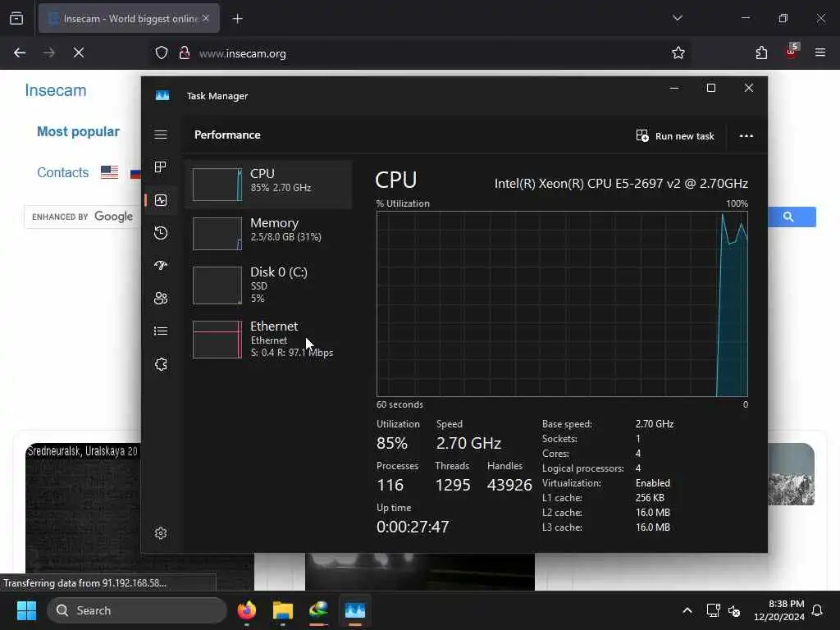840x630 pixels.
Task: Click Run new task button
Action: click(x=675, y=136)
